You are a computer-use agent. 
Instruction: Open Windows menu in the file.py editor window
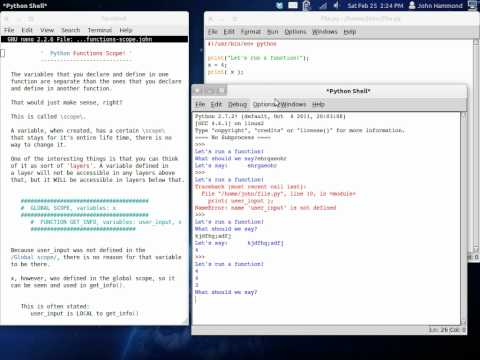pyautogui.click(x=325, y=32)
